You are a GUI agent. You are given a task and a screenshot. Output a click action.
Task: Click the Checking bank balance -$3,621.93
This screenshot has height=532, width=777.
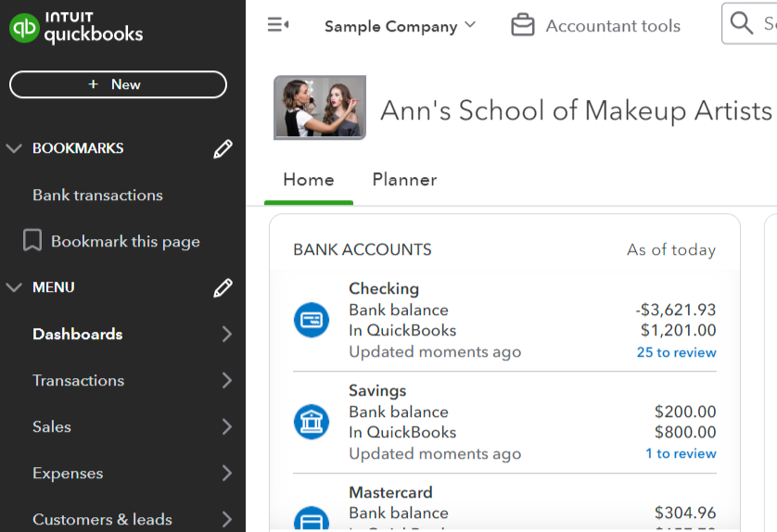[x=676, y=310]
